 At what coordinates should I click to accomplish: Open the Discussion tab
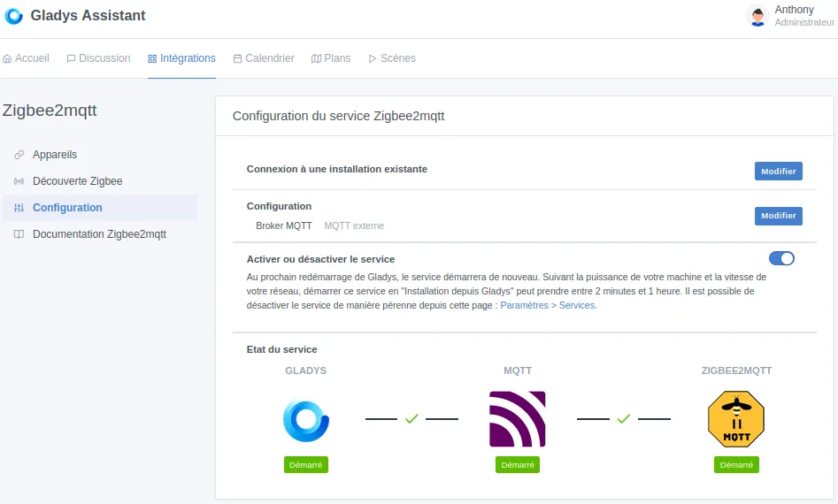point(98,58)
